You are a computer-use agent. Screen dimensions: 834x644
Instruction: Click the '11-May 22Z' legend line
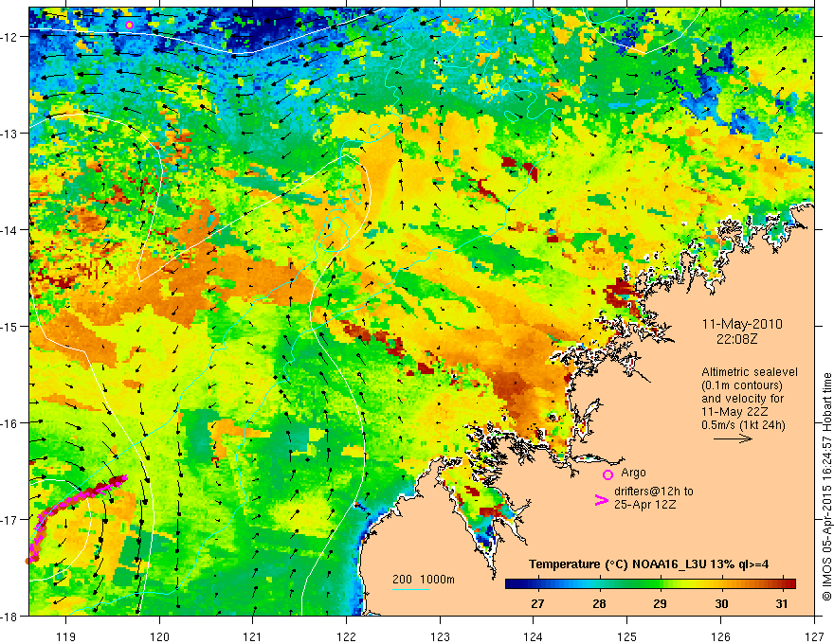(735, 412)
